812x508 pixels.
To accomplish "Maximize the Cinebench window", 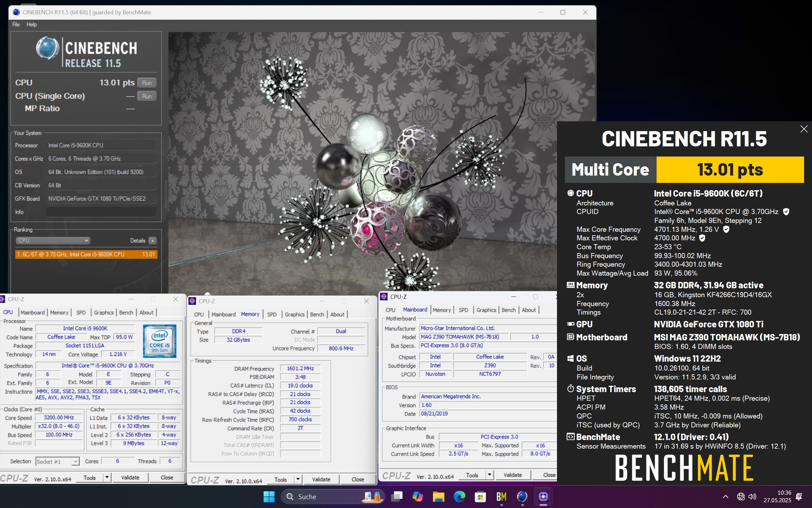I will (x=563, y=12).
